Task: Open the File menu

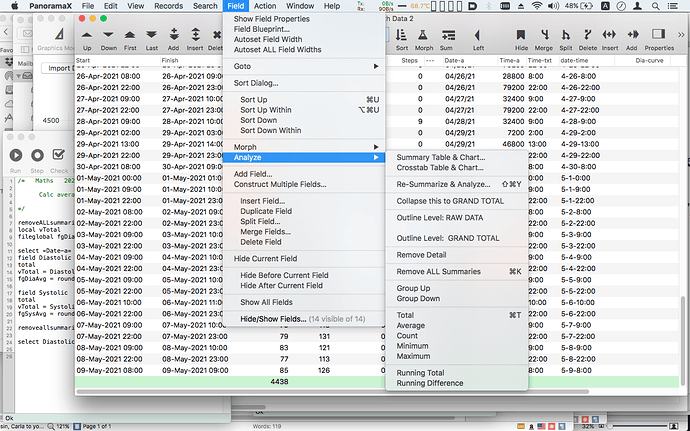Action: (88, 6)
